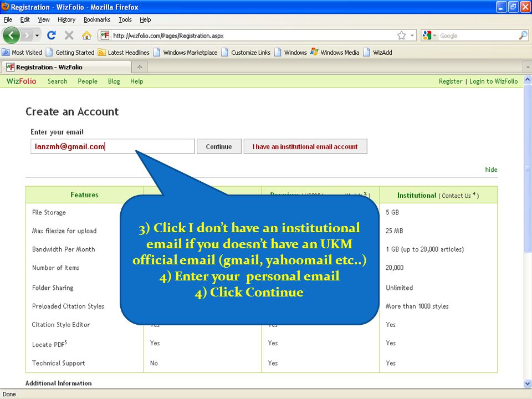Image resolution: width=532 pixels, height=399 pixels.
Task: Bookmark this page with the star icon
Action: coord(401,35)
